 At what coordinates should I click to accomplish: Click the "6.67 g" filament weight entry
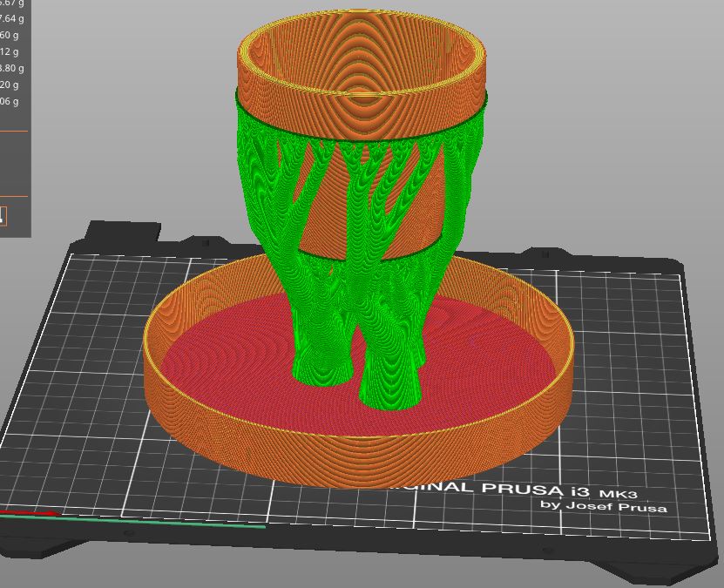coord(13,4)
